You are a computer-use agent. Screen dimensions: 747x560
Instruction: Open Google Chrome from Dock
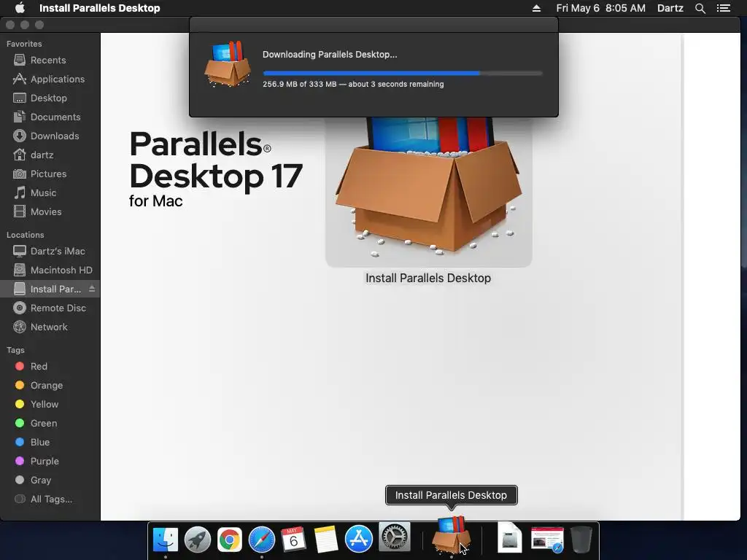pyautogui.click(x=229, y=540)
